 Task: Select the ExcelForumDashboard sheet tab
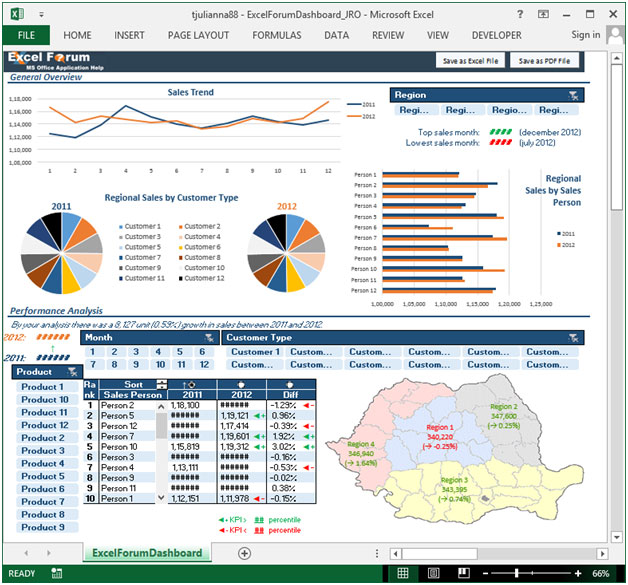(147, 553)
